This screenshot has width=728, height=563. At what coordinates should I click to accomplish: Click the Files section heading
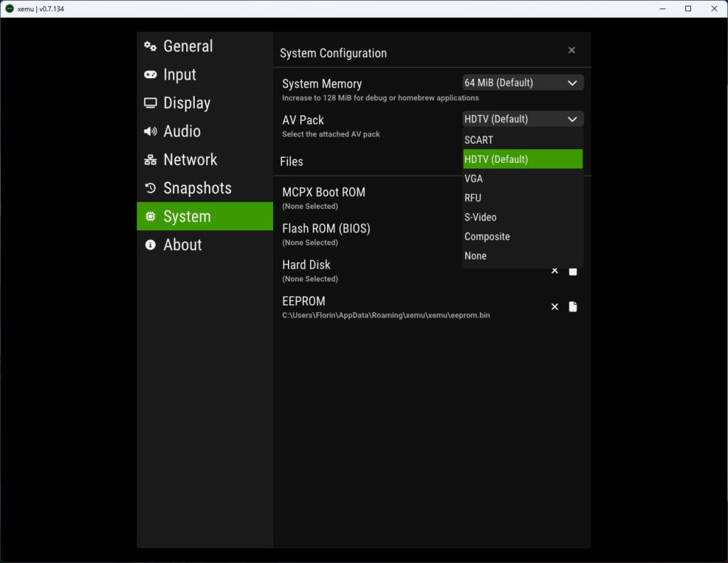point(291,161)
